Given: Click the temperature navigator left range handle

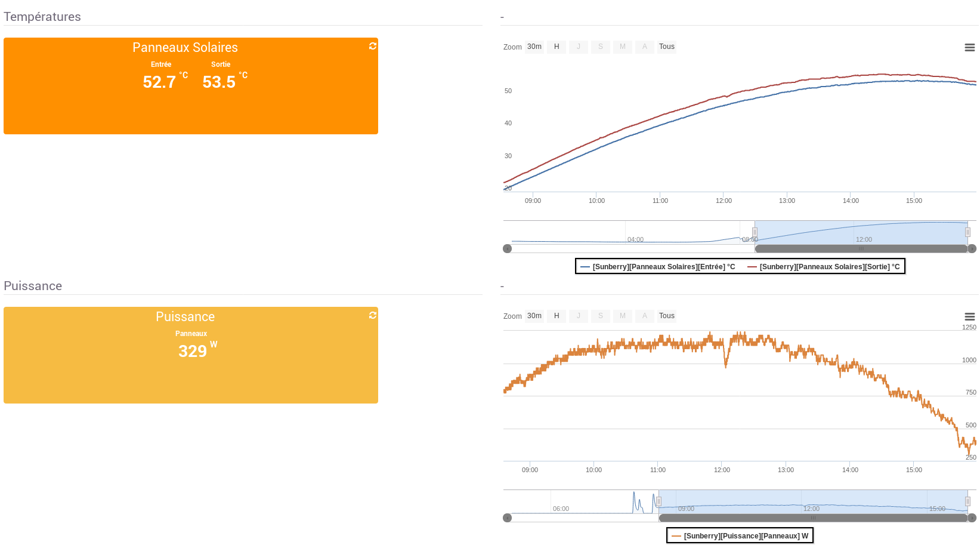Looking at the screenshot, I should [755, 232].
